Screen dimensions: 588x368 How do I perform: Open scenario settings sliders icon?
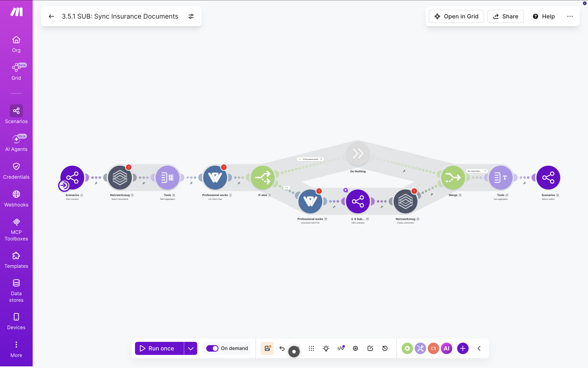[191, 16]
